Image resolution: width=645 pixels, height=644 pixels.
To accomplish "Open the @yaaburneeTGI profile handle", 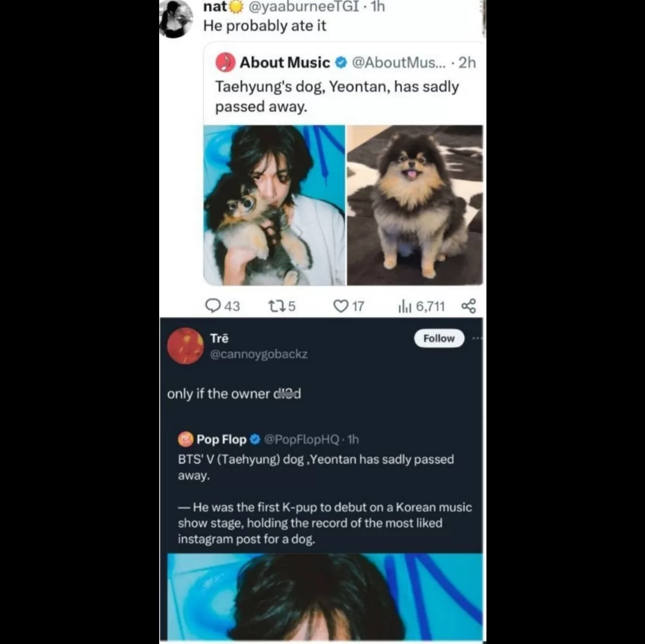I will 303,7.
